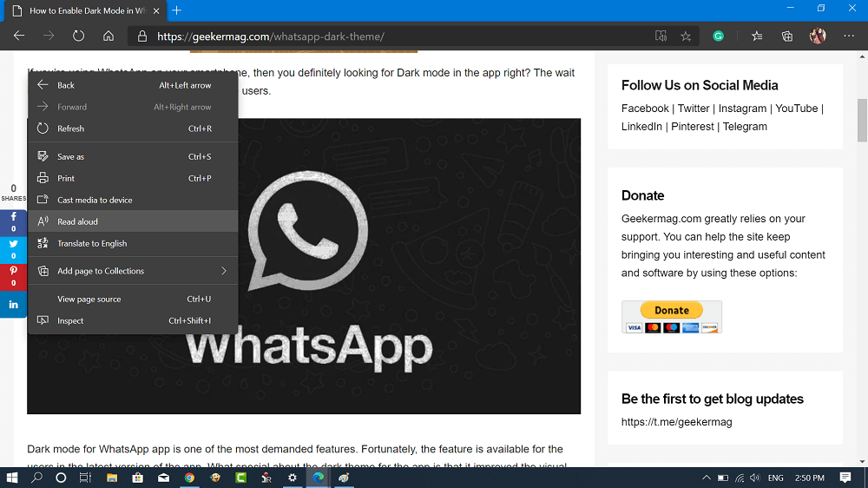Switch to Microsoft Edge taskbar icon
Image resolution: width=868 pixels, height=488 pixels.
tap(319, 478)
